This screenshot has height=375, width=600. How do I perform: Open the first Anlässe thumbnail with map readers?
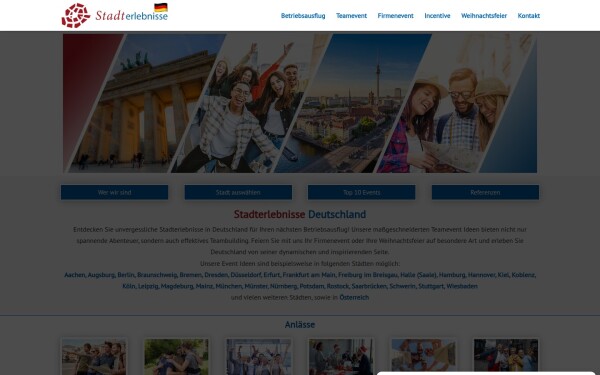[94, 357]
